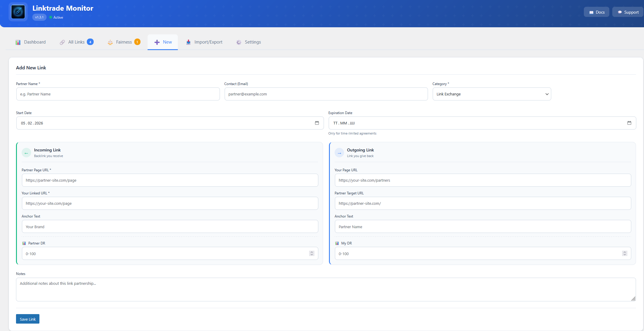
Task: Increment the Partner DR value stepper
Action: [x=311, y=252]
